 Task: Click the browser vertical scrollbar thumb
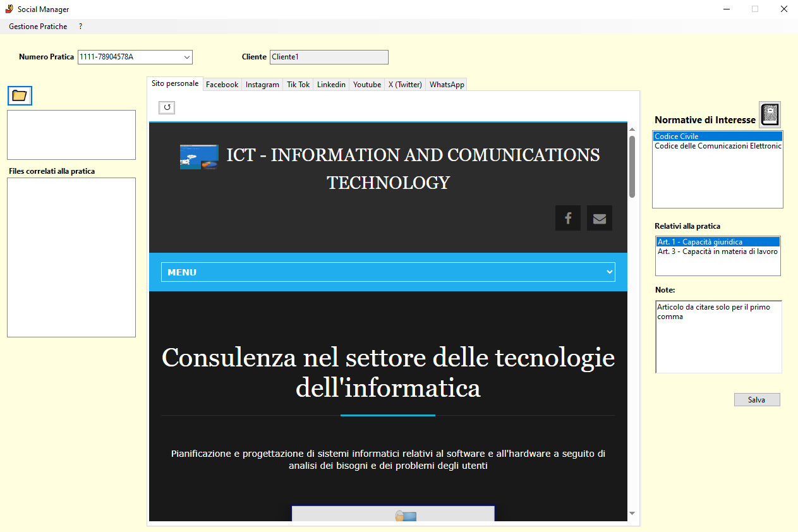pyautogui.click(x=632, y=167)
